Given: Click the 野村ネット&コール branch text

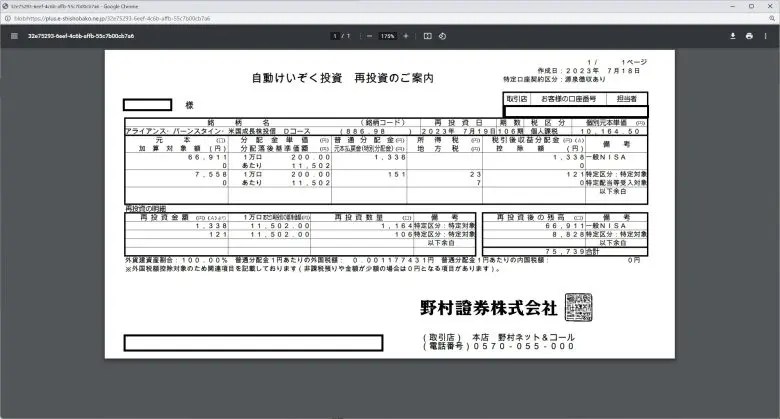Looking at the screenshot, I should [x=536, y=337].
